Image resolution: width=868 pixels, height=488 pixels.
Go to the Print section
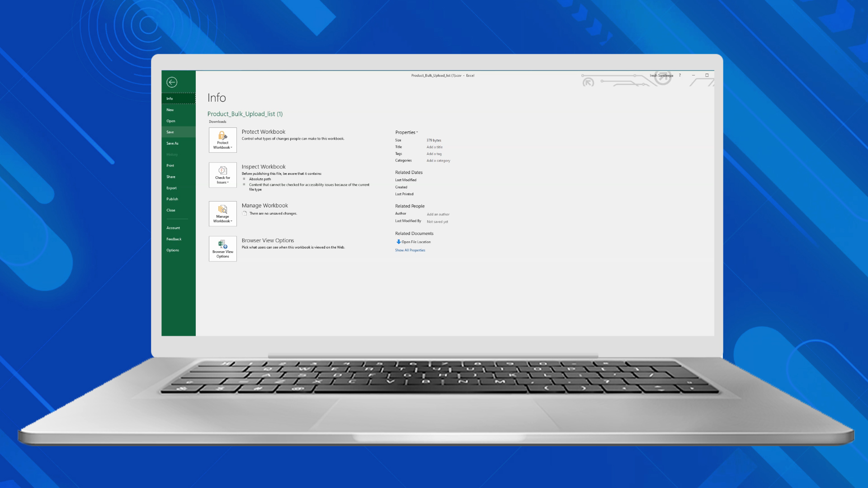[170, 165]
